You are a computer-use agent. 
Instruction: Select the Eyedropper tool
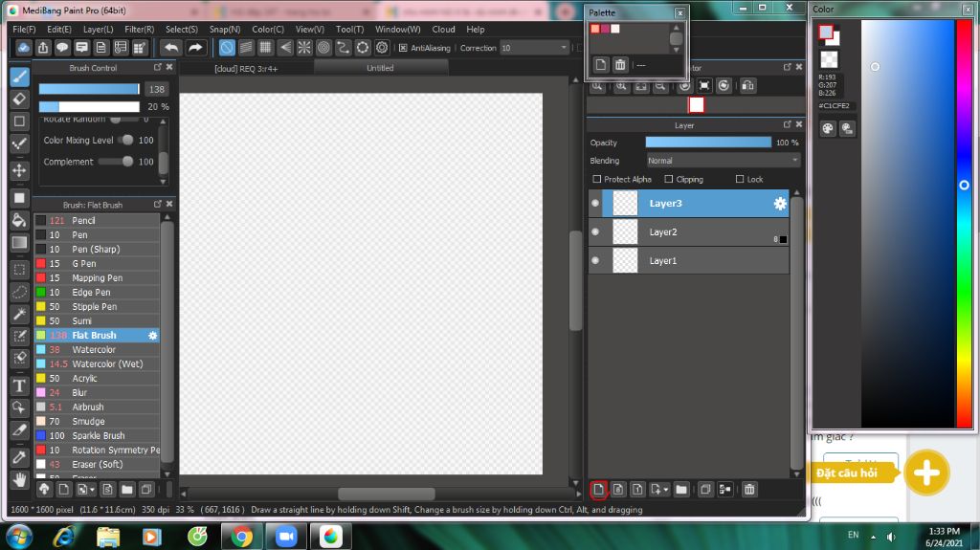(x=19, y=457)
